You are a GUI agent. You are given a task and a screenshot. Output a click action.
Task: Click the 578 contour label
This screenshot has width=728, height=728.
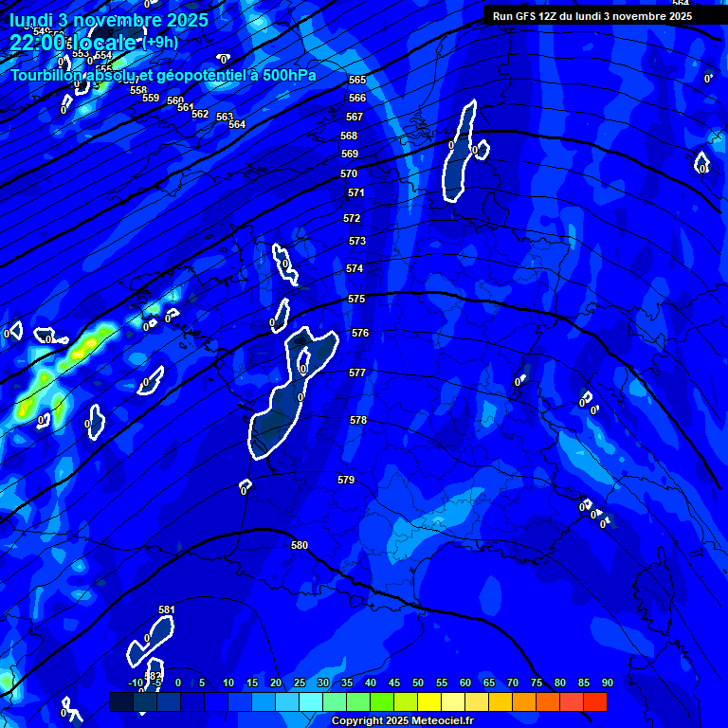358,420
